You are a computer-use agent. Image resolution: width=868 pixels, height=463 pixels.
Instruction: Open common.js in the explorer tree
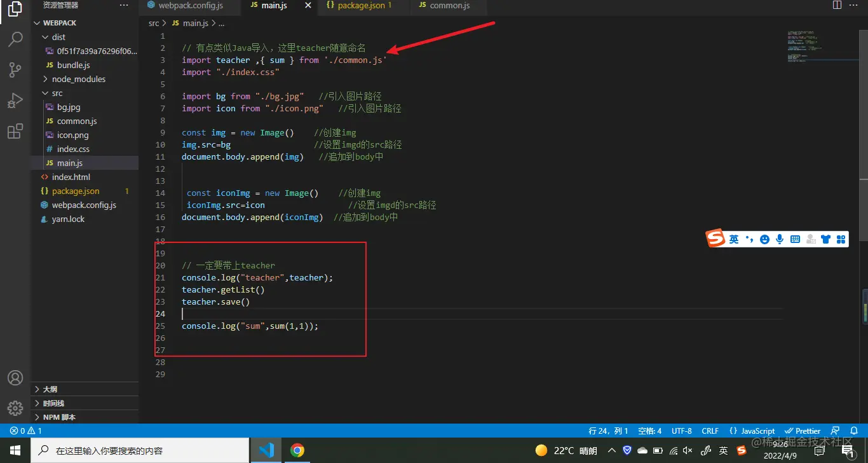click(85, 121)
